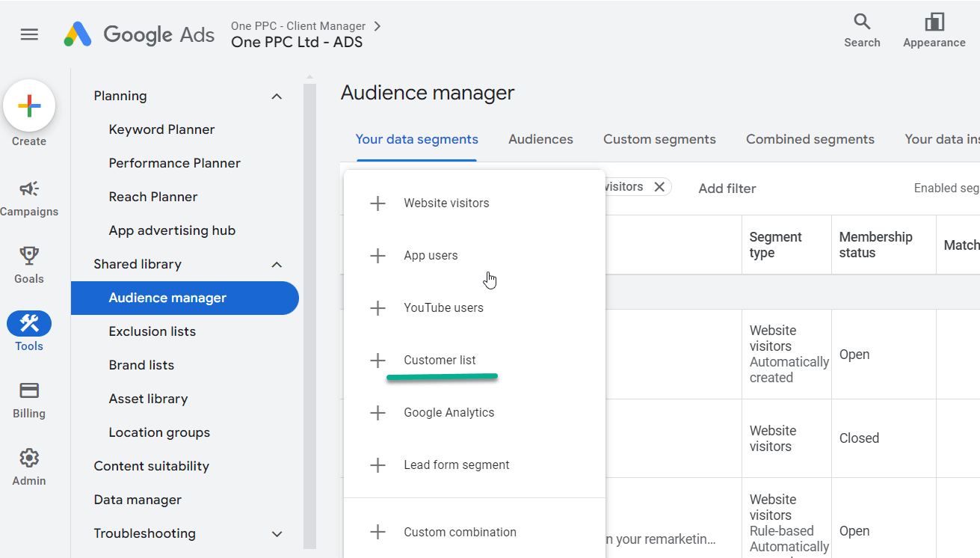Screen dimensions: 980x558
Task: Click Add filter
Action: click(x=727, y=188)
